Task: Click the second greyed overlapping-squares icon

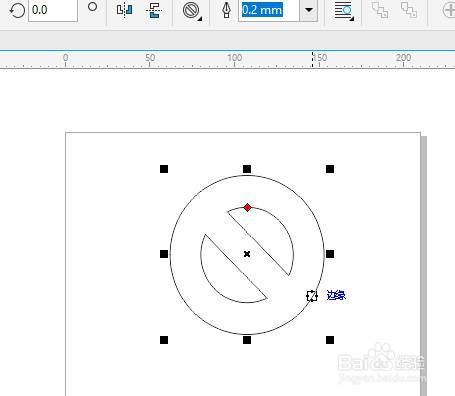Action: (x=409, y=10)
